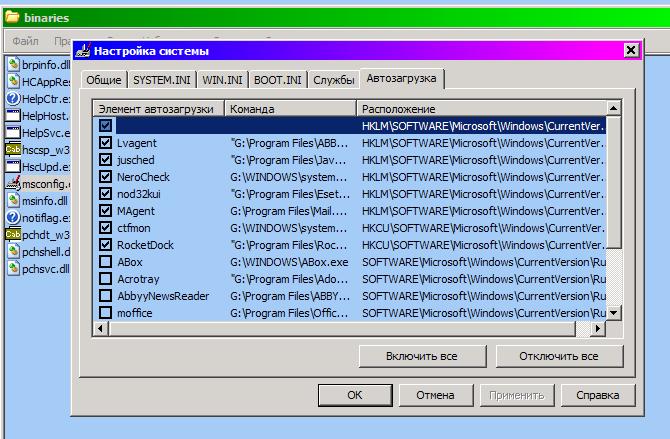This screenshot has height=439, width=670.
Task: Click the brpinfo.dll file icon
Action: point(13,65)
